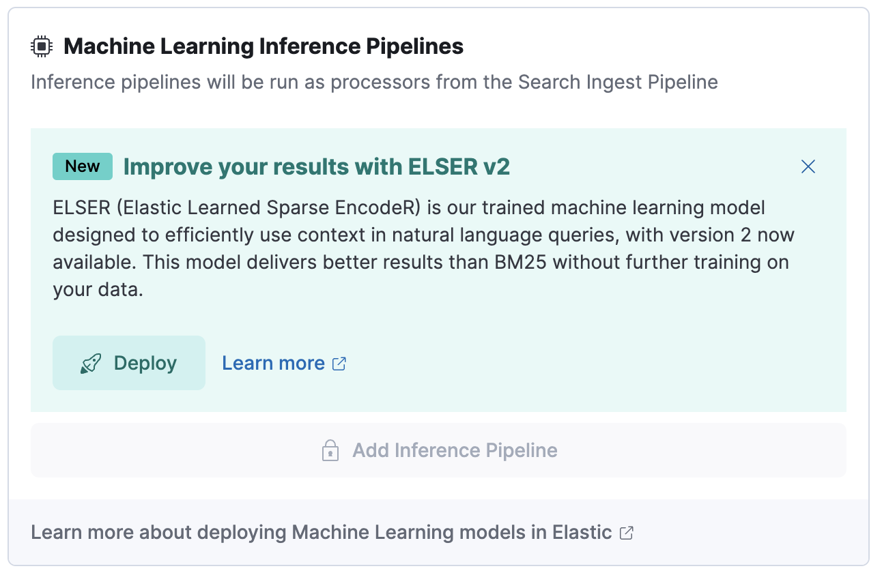The height and width of the screenshot is (588, 882).
Task: Click the Improve your results heading
Action: coord(316,166)
